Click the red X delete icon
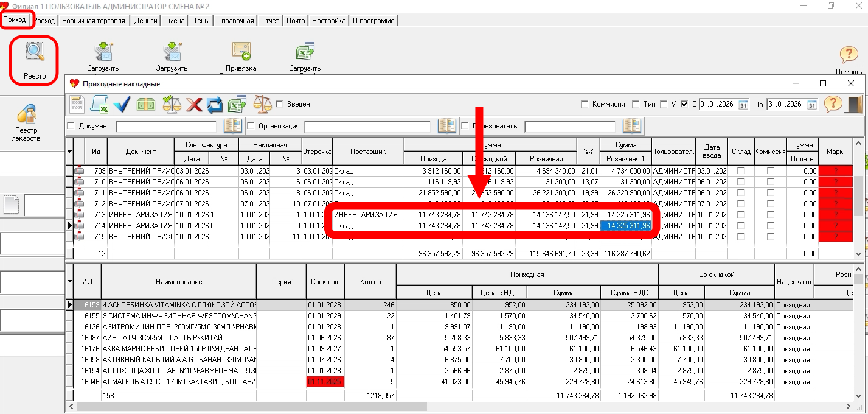The width and height of the screenshot is (868, 414). pyautogui.click(x=194, y=105)
